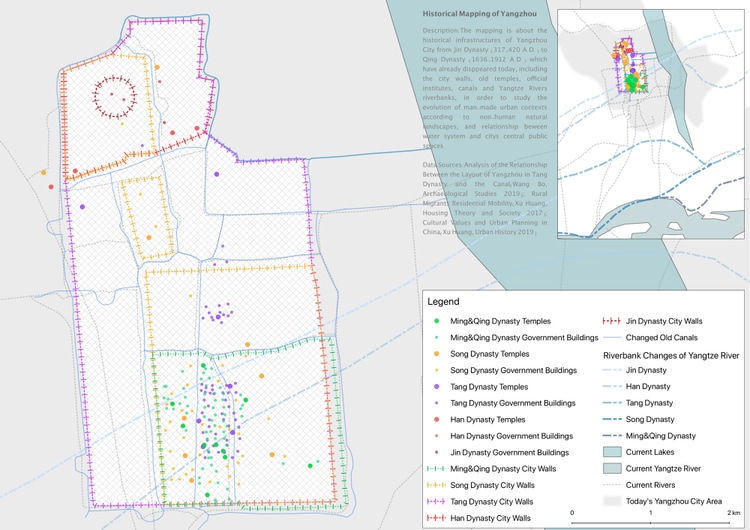Click the Song Dynasty City Walls legend symbol
The image size is (750, 530).
pos(438,484)
